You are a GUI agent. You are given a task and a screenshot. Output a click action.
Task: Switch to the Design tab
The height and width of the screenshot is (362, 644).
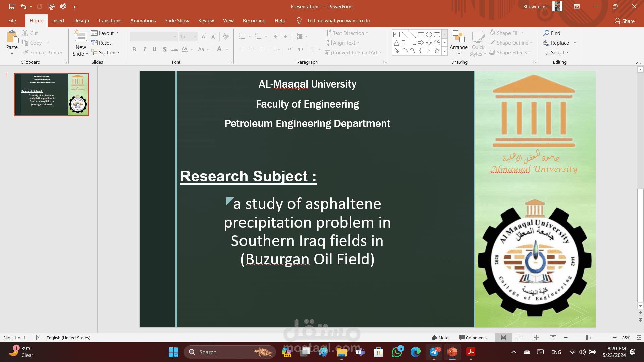pos(81,20)
